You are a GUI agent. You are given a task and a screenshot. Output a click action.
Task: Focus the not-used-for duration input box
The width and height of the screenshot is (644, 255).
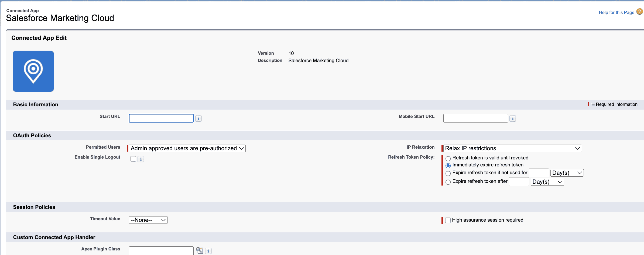[539, 173]
